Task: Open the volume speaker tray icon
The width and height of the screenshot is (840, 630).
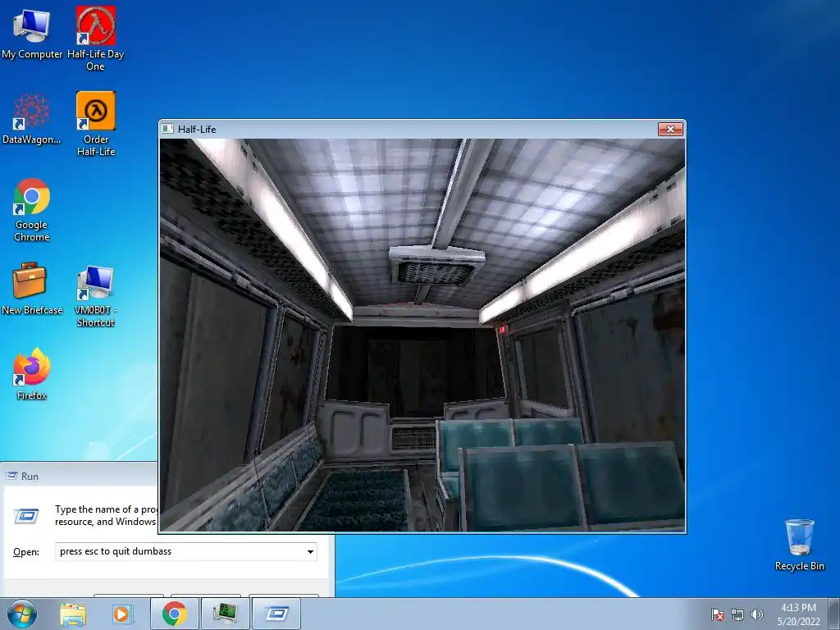Action: (757, 614)
